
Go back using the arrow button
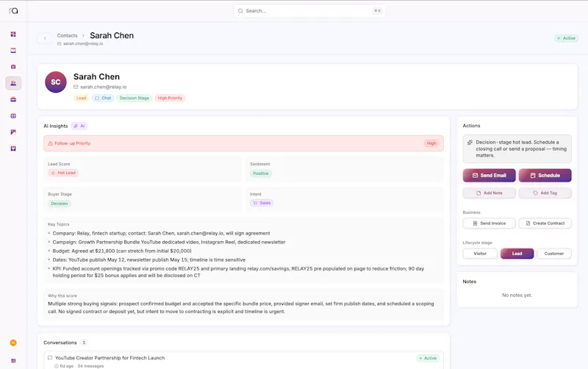(45, 38)
